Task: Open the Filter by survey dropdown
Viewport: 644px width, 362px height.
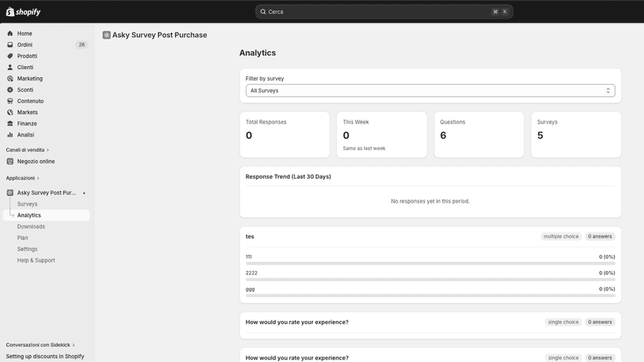Action: click(x=430, y=91)
